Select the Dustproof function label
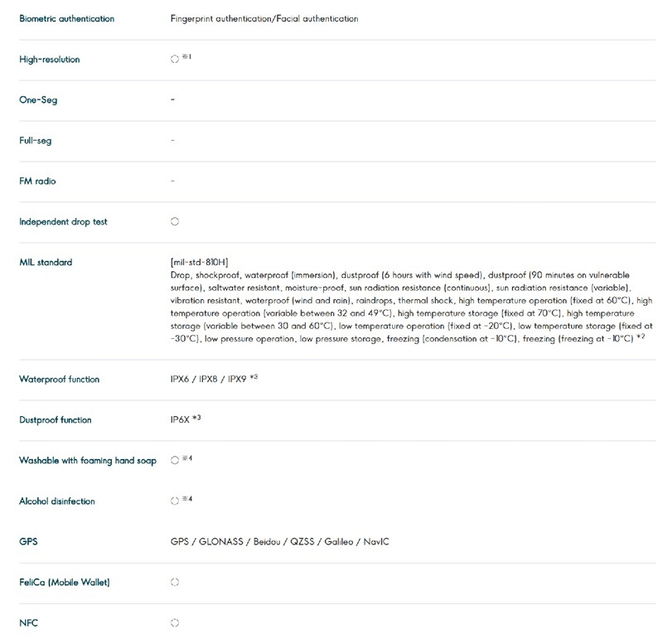The height and width of the screenshot is (644, 663). pyautogui.click(x=56, y=420)
